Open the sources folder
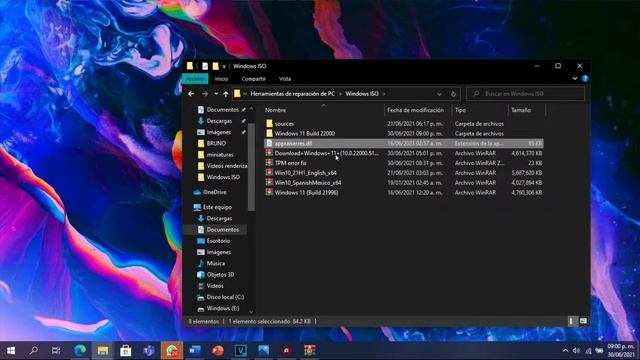This screenshot has width=640, height=360. tap(284, 124)
